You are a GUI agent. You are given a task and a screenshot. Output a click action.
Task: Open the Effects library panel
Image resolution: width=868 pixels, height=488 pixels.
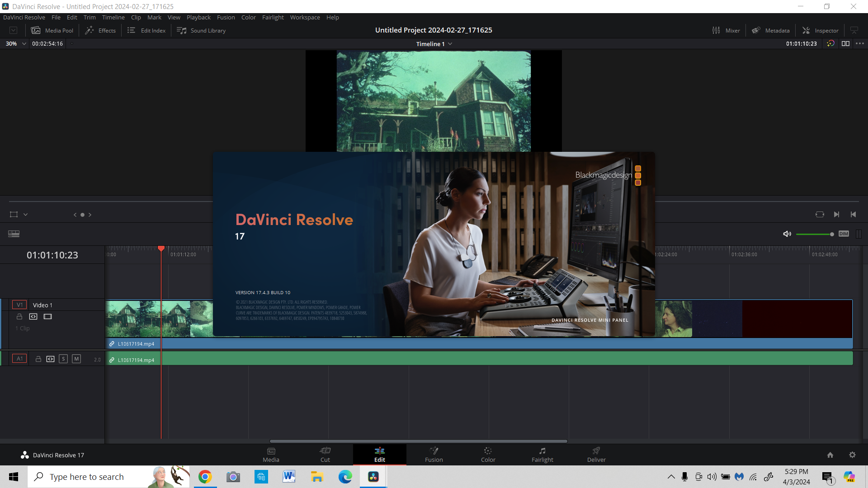pos(100,30)
